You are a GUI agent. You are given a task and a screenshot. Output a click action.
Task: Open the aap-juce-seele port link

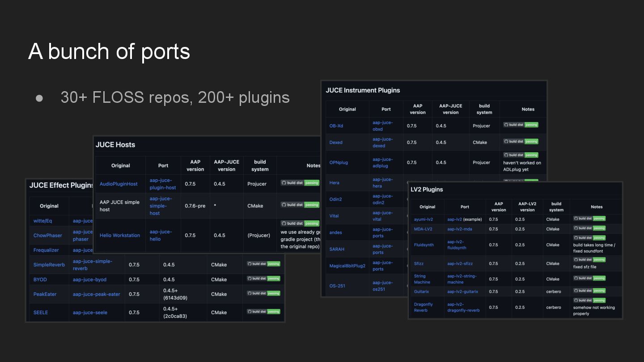click(90, 312)
